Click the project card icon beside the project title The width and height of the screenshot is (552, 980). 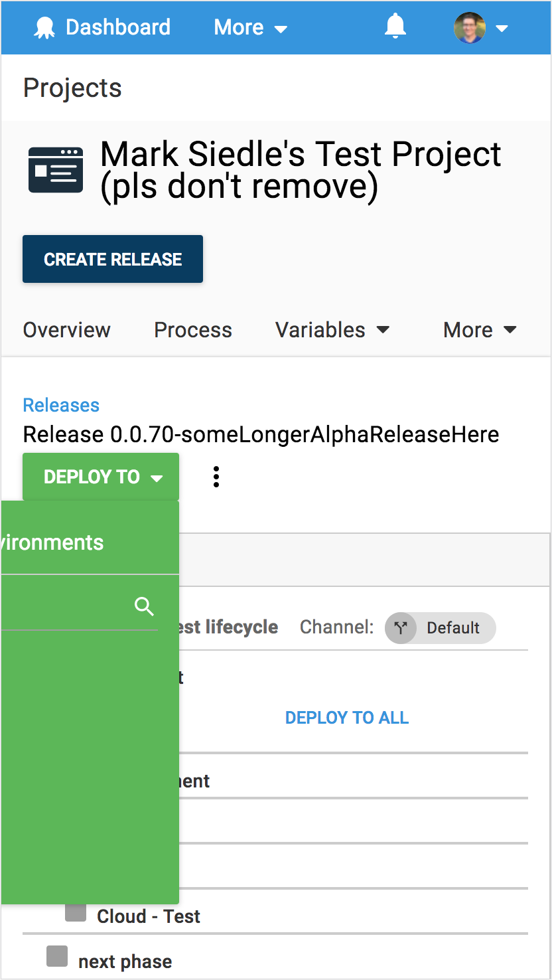[56, 169]
